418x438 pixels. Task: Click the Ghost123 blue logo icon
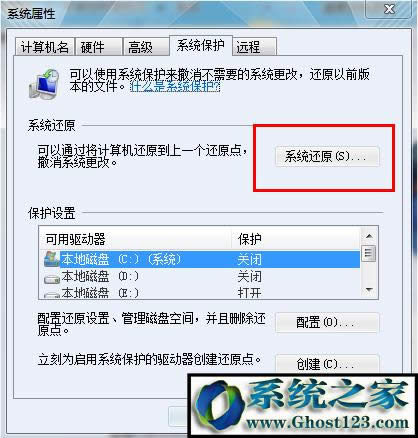[220, 405]
